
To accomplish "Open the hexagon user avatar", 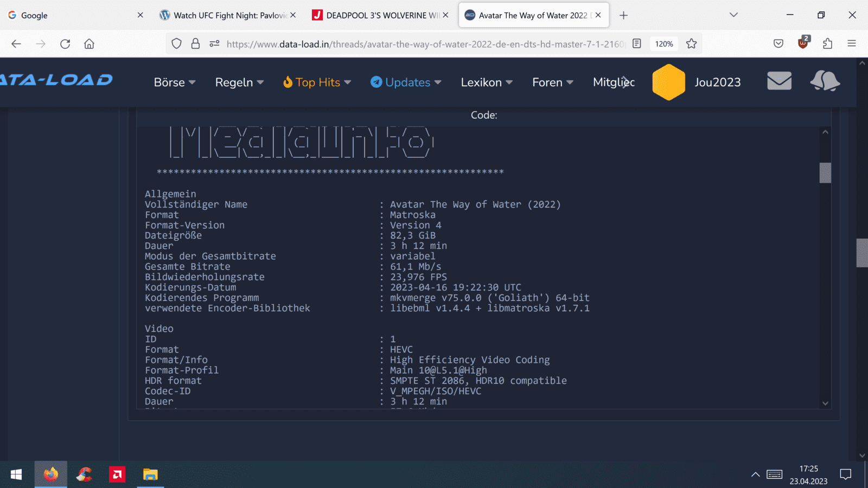I will click(668, 82).
